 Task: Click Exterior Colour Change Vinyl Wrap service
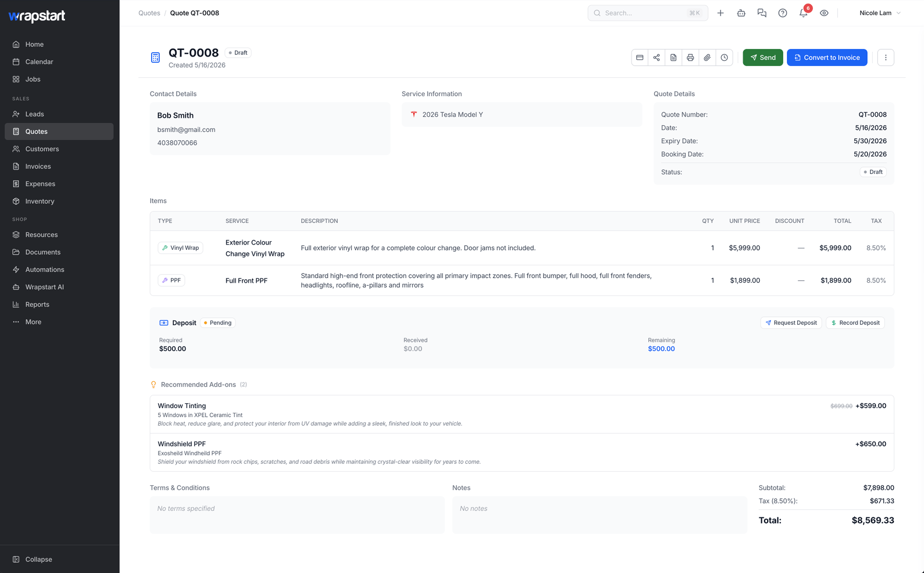[255, 248]
